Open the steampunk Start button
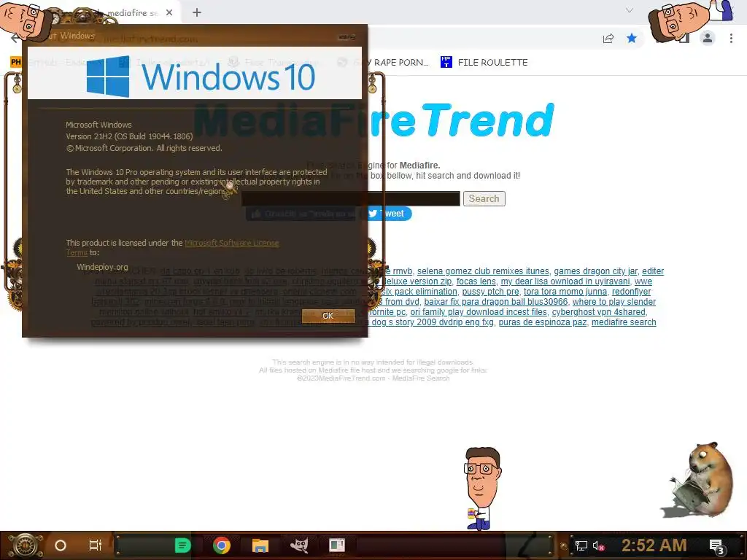 pyautogui.click(x=25, y=545)
